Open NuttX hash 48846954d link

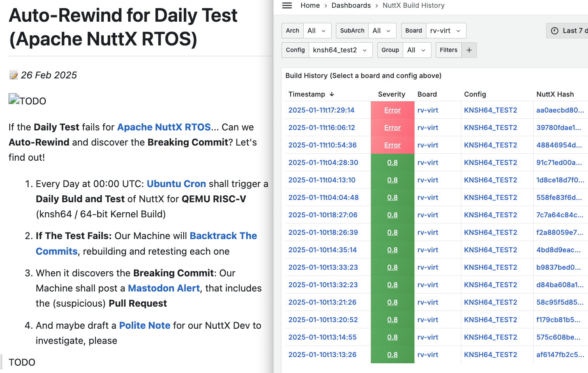click(559, 145)
